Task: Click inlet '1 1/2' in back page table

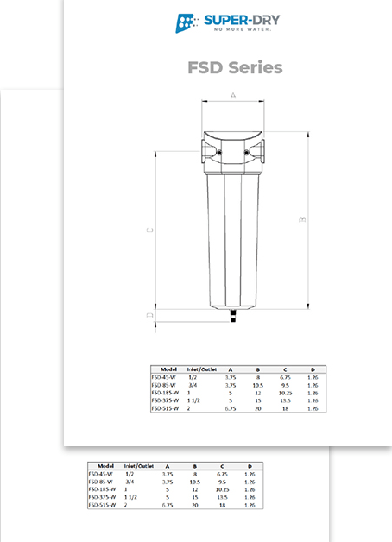Action: click(130, 497)
